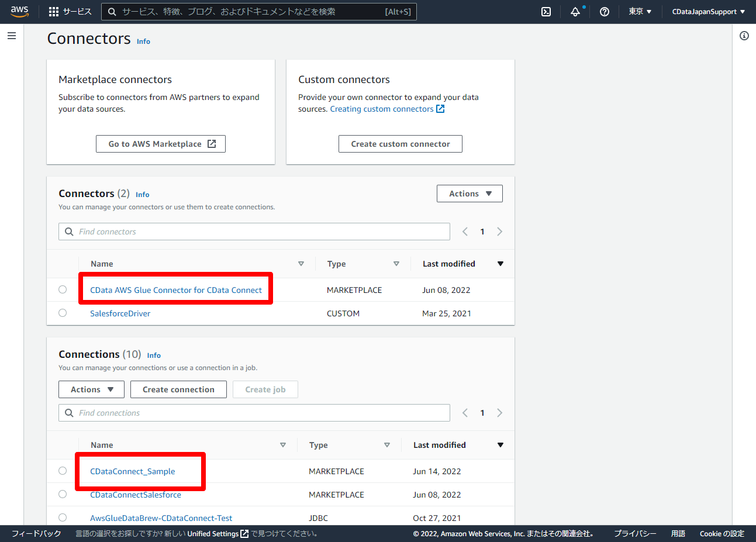This screenshot has width=756, height=542.
Task: Select the CDataConnect_Sample radio button
Action: coord(63,471)
